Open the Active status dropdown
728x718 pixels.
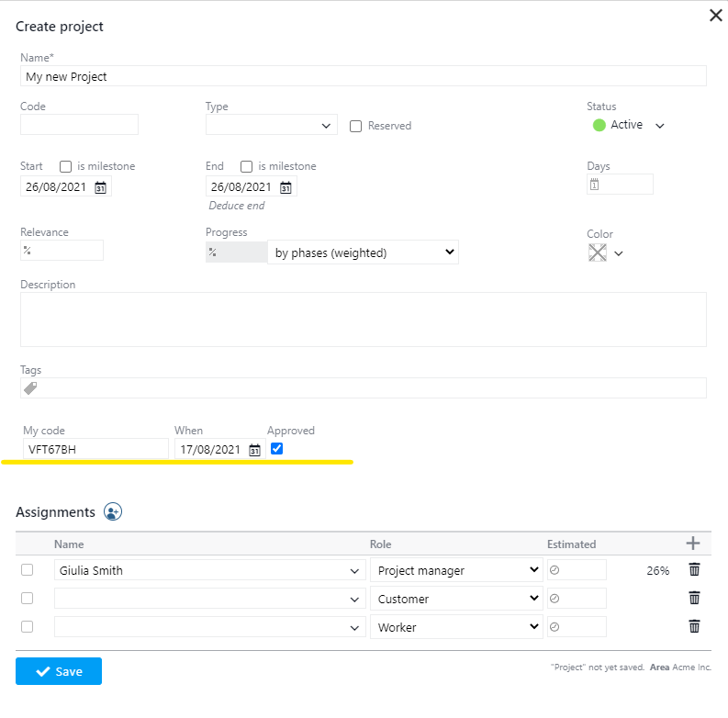[x=658, y=126]
